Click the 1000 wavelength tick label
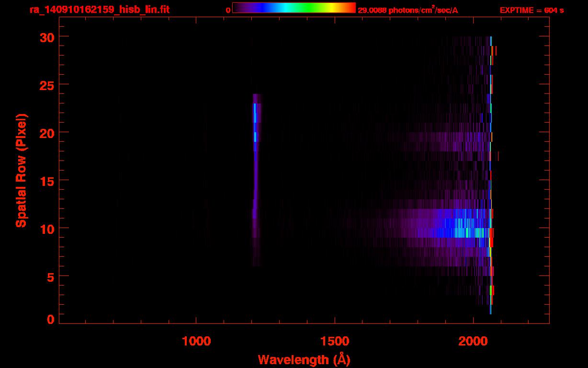Image resolution: width=588 pixels, height=368 pixels. tap(196, 341)
